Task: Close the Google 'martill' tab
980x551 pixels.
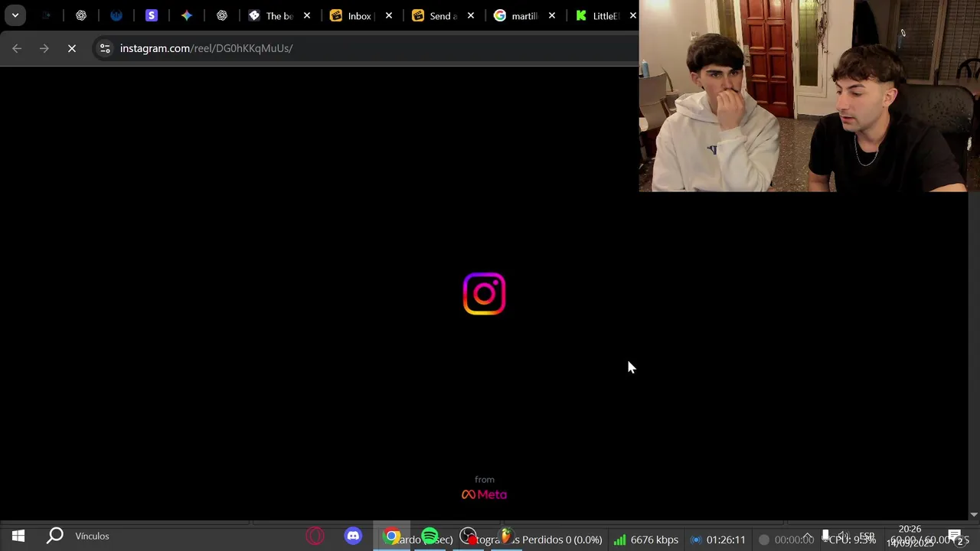Action: click(552, 15)
